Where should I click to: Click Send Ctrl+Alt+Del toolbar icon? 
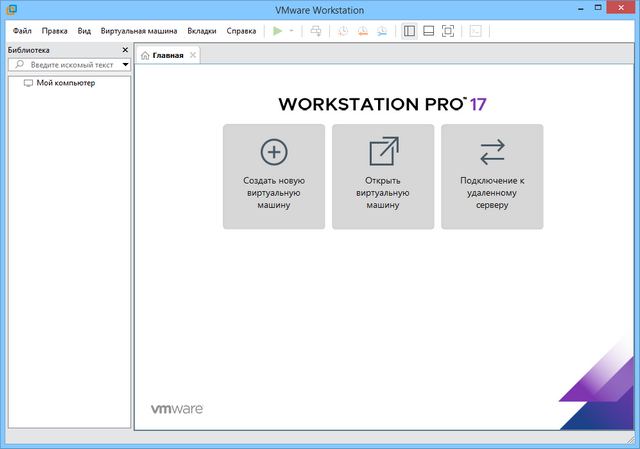[x=316, y=31]
